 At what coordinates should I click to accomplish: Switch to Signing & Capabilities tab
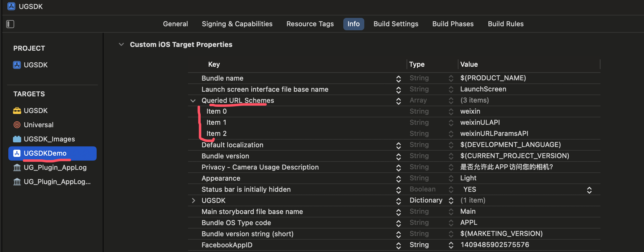click(x=237, y=24)
